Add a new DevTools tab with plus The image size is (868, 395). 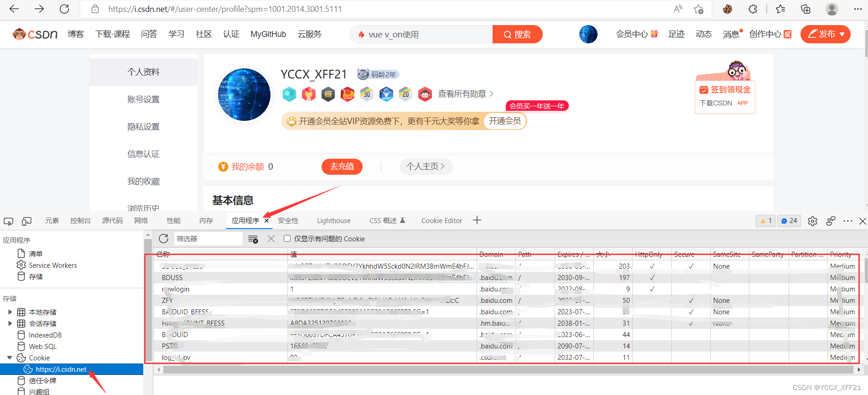point(477,220)
